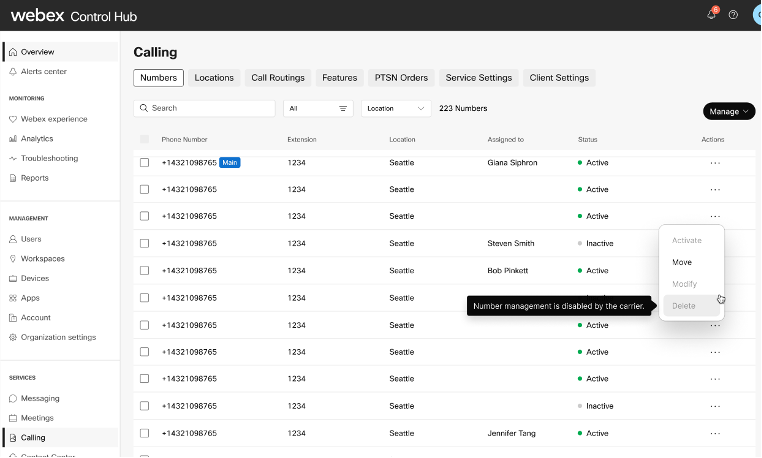Open Troubleshooting from the sidebar

click(x=49, y=158)
